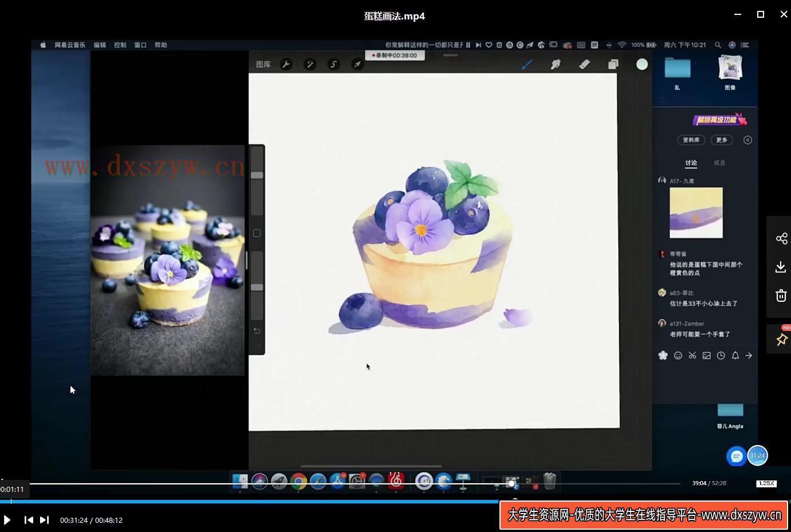Click comment 老师可能要一个手套了
The width and height of the screenshot is (791, 532).
[x=700, y=334]
